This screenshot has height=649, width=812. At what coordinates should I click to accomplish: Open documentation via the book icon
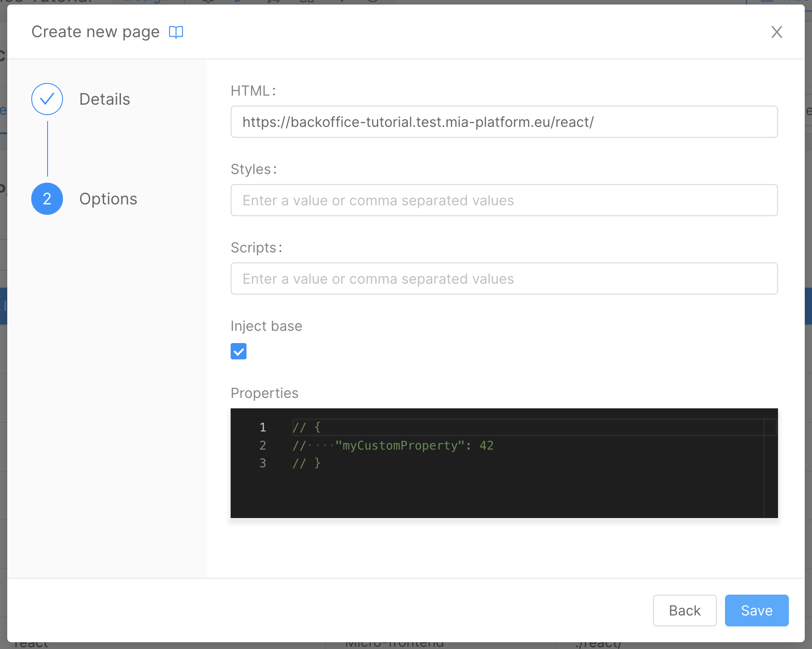click(x=176, y=32)
